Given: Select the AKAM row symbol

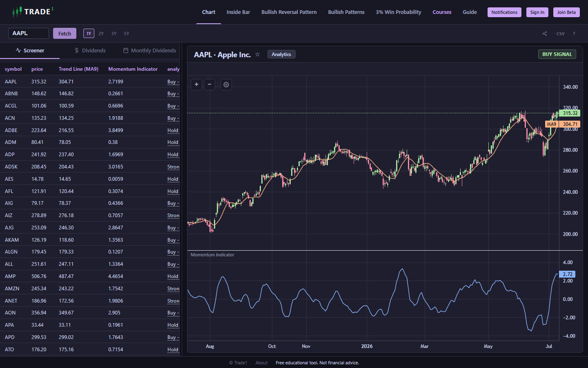Looking at the screenshot, I should 12,240.
